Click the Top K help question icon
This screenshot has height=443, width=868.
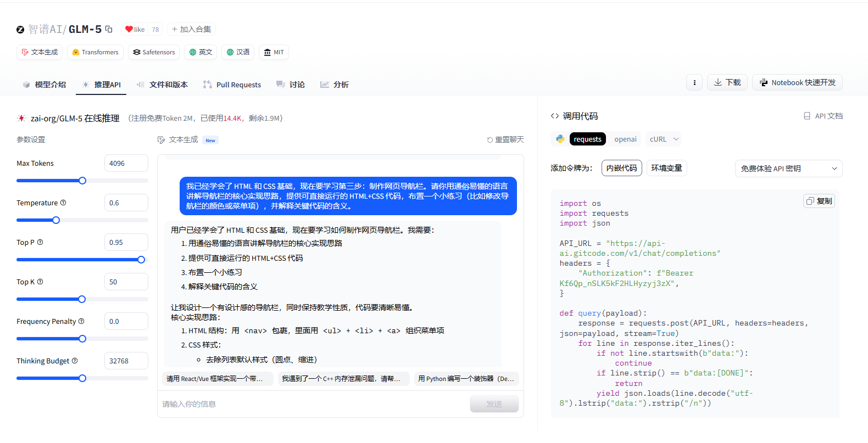click(x=40, y=282)
